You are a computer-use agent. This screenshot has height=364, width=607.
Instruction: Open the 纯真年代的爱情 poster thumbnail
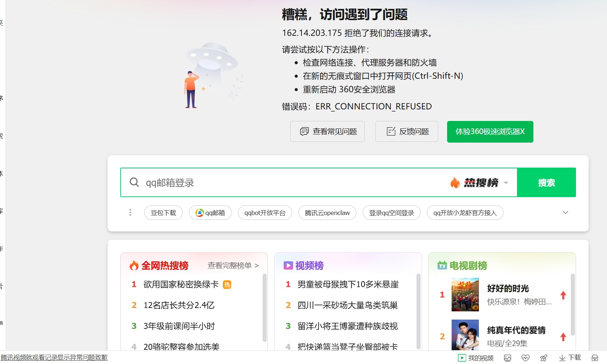pos(465,335)
